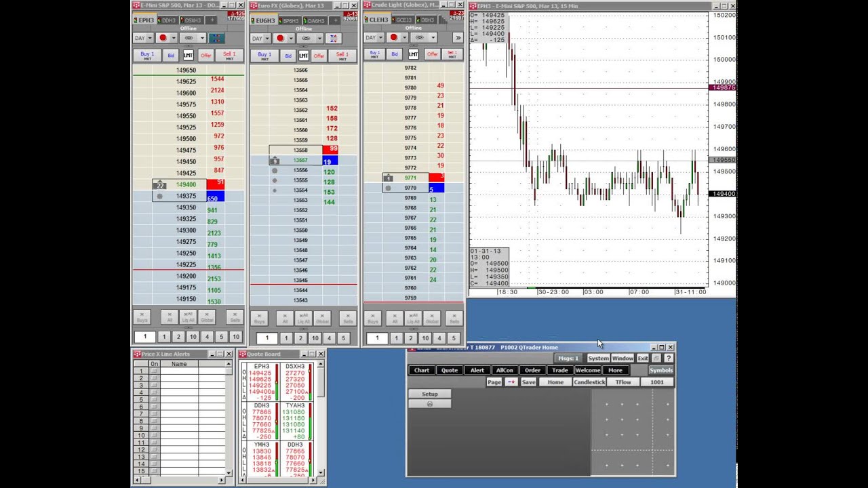Toggle the LMT order type in E-Mini window
868x488 pixels.
pyautogui.click(x=188, y=56)
